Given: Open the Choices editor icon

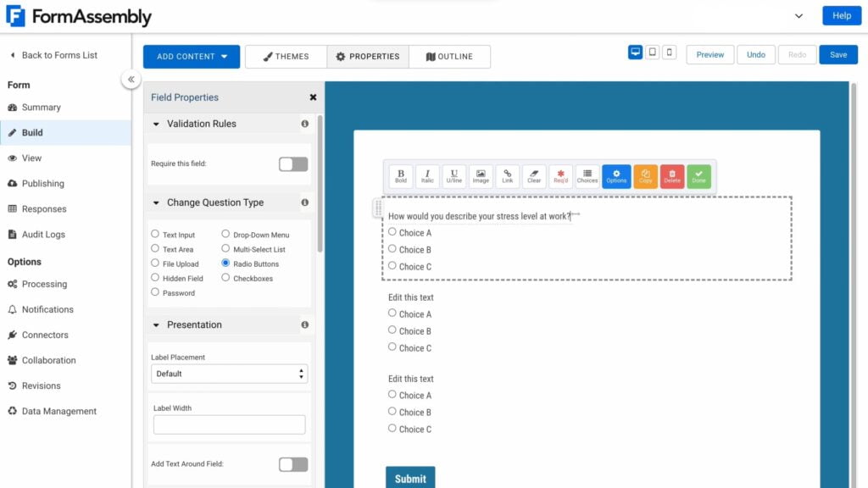Looking at the screenshot, I should [587, 176].
